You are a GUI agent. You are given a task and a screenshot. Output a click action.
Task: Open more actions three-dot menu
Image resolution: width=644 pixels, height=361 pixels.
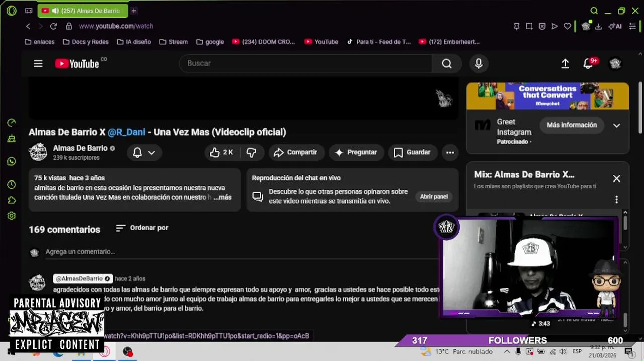[x=450, y=152]
